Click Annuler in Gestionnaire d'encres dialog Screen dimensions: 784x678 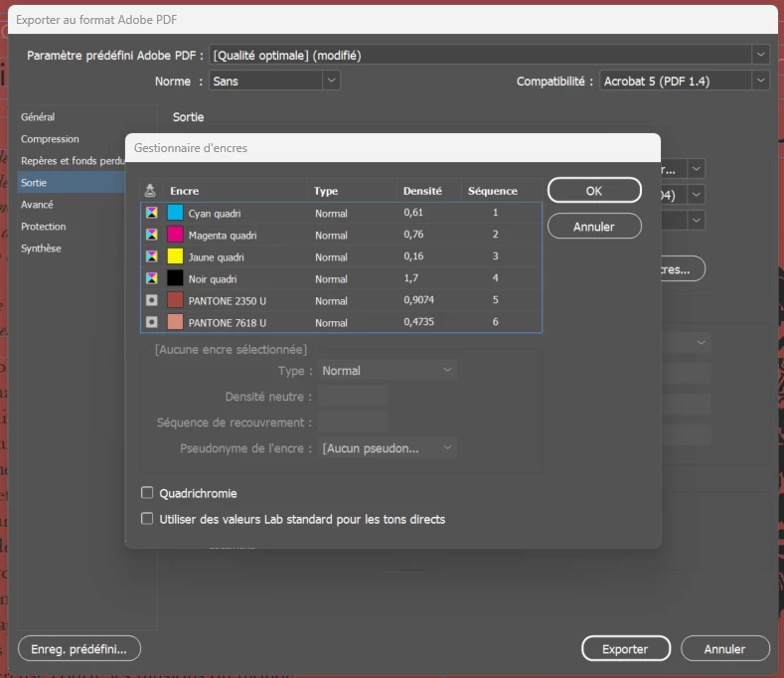[x=594, y=227]
